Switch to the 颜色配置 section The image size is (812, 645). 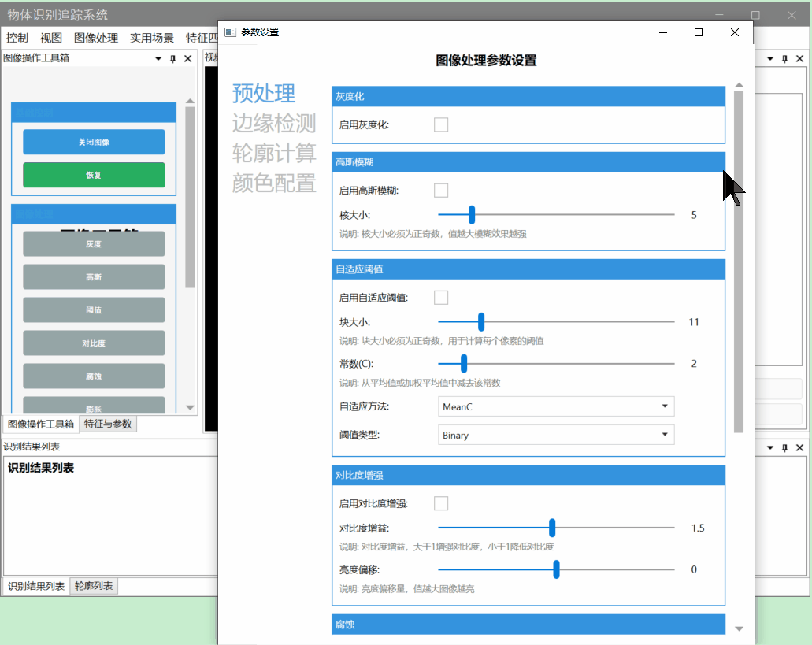coord(274,183)
